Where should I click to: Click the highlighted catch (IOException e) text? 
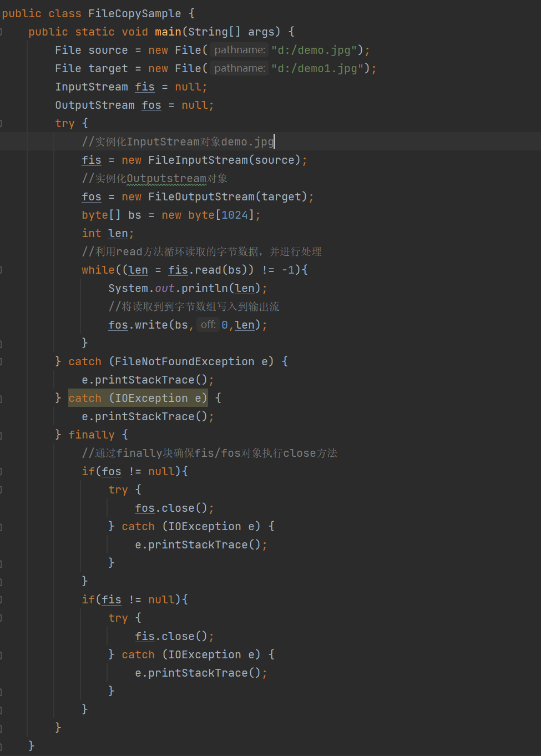coord(138,399)
